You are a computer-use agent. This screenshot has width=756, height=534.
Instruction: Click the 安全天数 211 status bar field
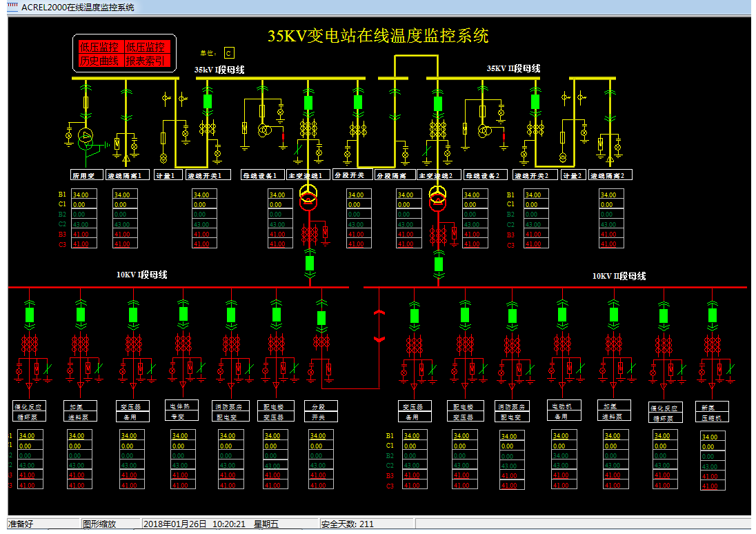(348, 524)
